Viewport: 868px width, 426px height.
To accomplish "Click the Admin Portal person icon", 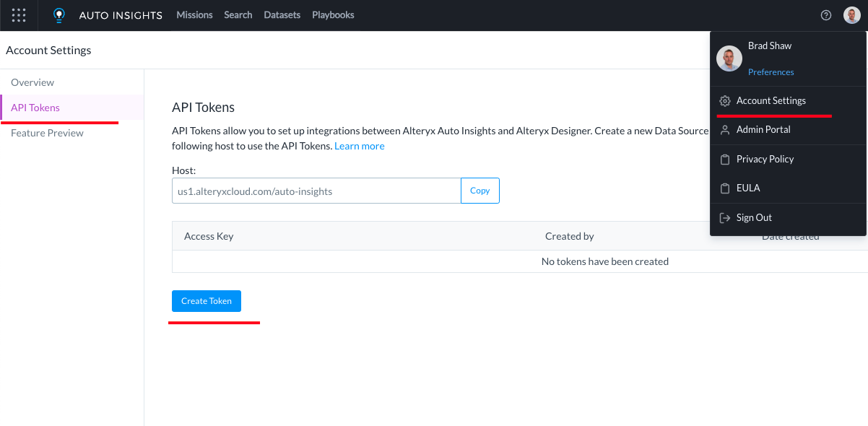I will coord(725,130).
